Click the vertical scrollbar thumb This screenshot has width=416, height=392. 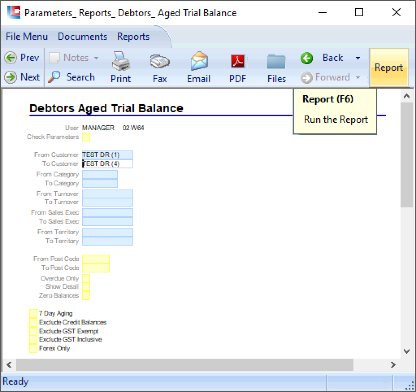(407, 155)
